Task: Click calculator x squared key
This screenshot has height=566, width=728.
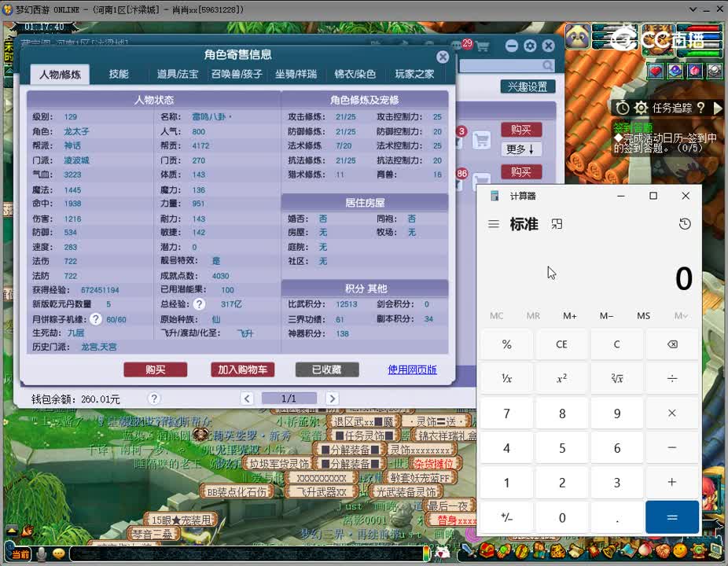Action: click(562, 378)
